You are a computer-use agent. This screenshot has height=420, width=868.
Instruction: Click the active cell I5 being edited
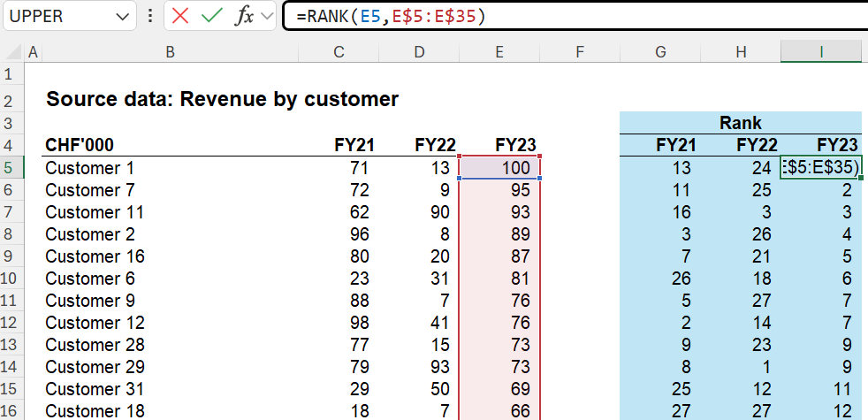pos(821,167)
